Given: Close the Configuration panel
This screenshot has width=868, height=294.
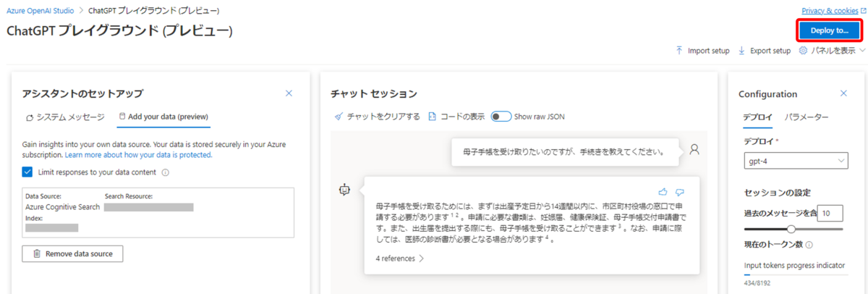Looking at the screenshot, I should click(x=843, y=93).
